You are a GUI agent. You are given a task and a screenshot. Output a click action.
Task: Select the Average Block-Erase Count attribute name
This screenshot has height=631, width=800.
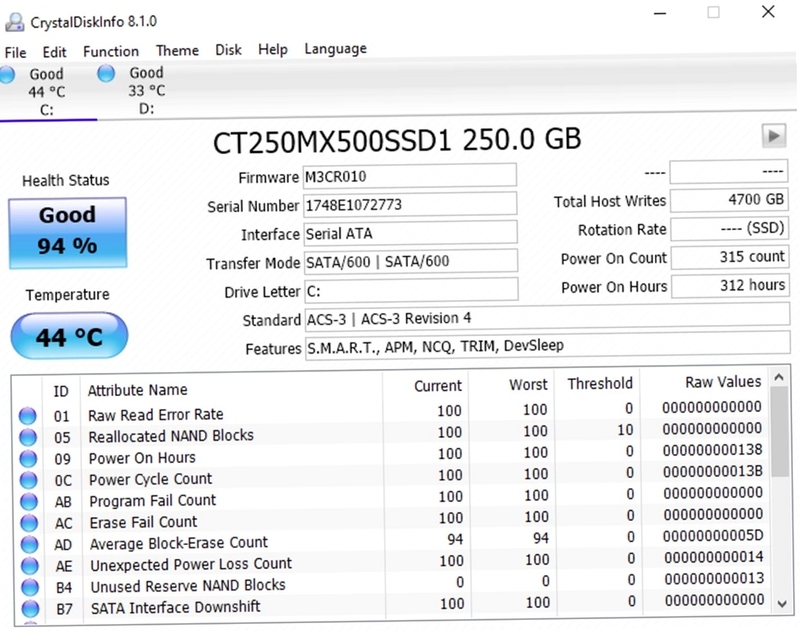click(179, 543)
